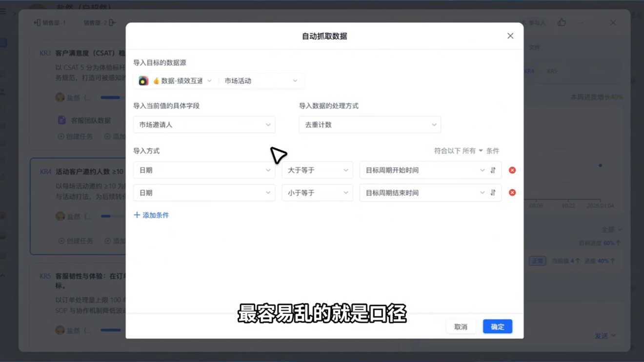Open the 目标周期开始时间 value dropdown

[x=423, y=170]
